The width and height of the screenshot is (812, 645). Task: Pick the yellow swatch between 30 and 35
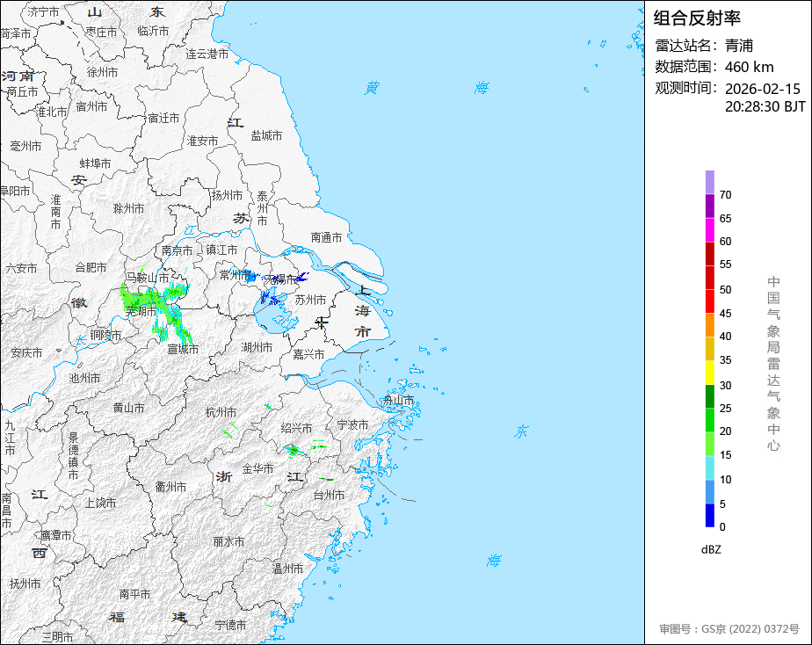point(709,373)
